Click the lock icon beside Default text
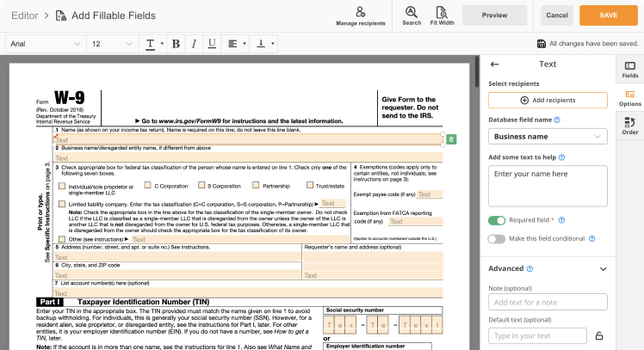The height and width of the screenshot is (350, 644). [x=599, y=335]
